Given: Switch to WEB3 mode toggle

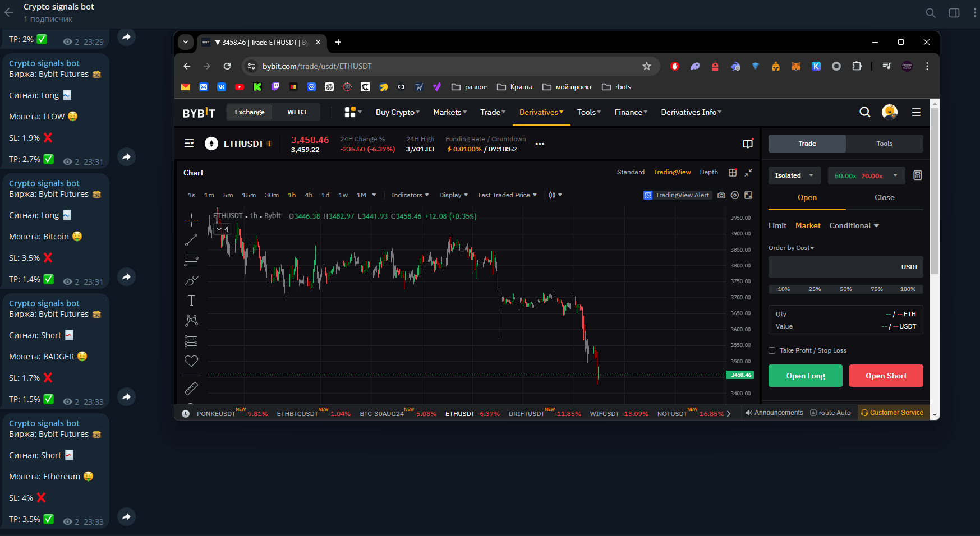Looking at the screenshot, I should point(297,112).
